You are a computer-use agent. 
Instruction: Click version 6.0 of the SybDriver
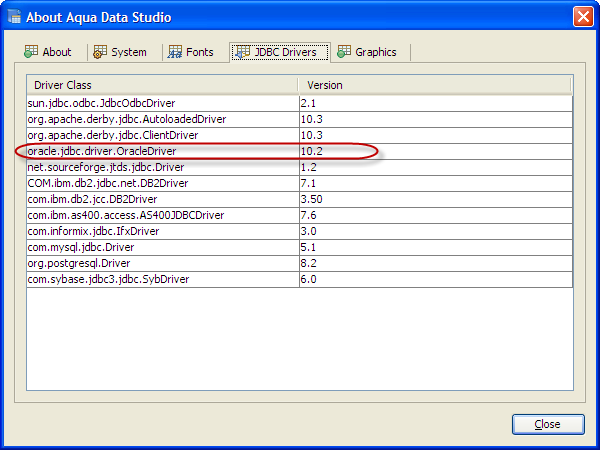[x=312, y=279]
